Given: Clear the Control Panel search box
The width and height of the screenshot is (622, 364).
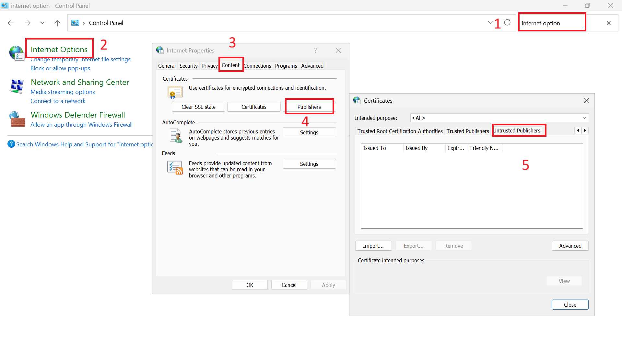Looking at the screenshot, I should click(608, 23).
